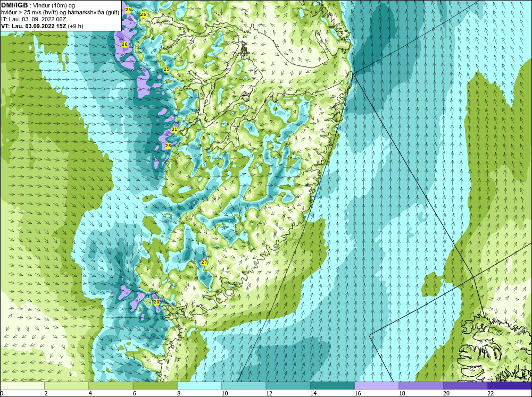Click the yellow gust label 31

pyautogui.click(x=174, y=130)
